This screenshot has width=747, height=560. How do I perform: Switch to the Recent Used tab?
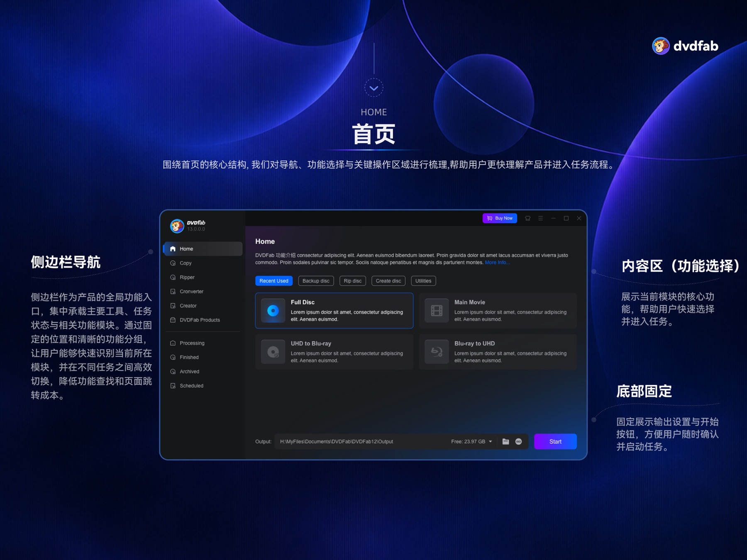coord(274,281)
